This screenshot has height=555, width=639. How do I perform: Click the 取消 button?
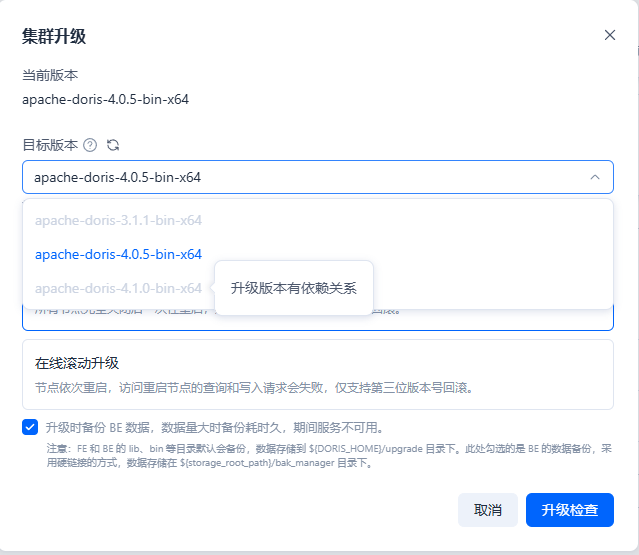[x=488, y=510]
